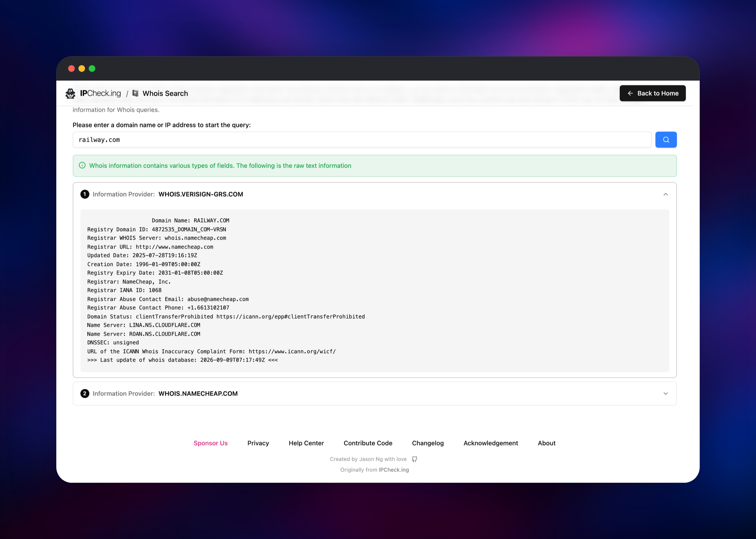756x539 pixels.
Task: Click the Whois Search book icon
Action: pyautogui.click(x=135, y=93)
